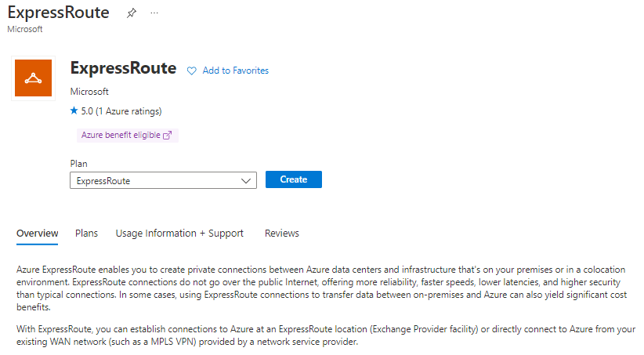This screenshot has width=644, height=355.
Task: Click the Plan dropdown chevron arrow
Action: 245,180
